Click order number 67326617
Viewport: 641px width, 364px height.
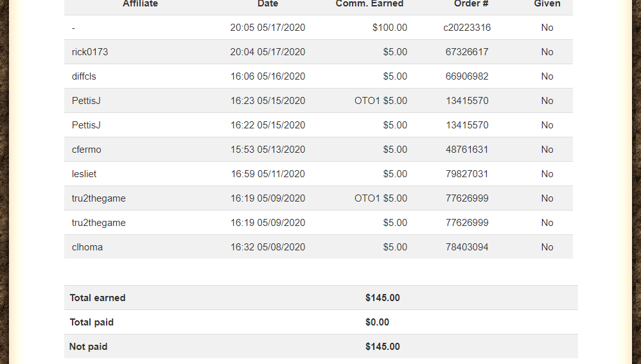[x=467, y=52]
